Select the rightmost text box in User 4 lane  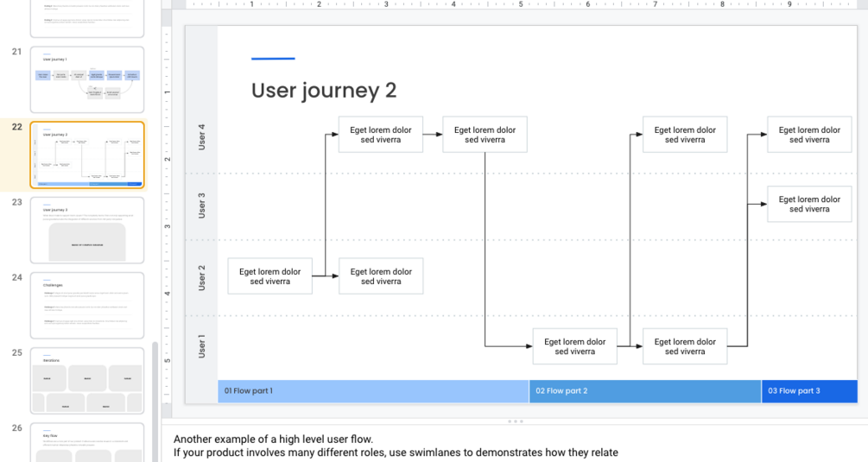[809, 135]
